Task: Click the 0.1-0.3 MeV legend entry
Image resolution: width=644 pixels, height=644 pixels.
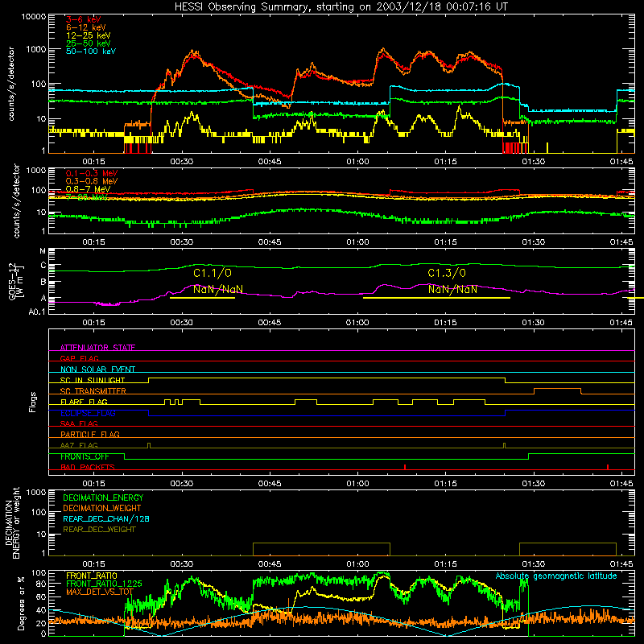Action: tap(92, 173)
